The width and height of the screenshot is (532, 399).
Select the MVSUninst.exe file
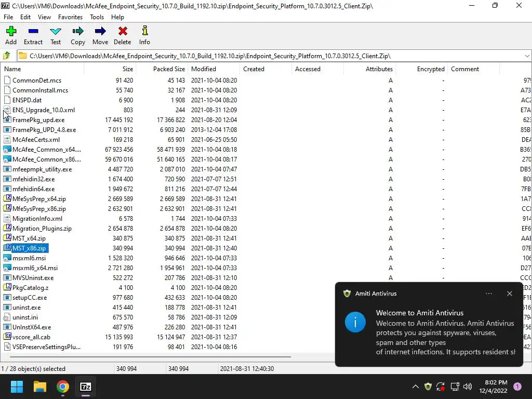33,277
